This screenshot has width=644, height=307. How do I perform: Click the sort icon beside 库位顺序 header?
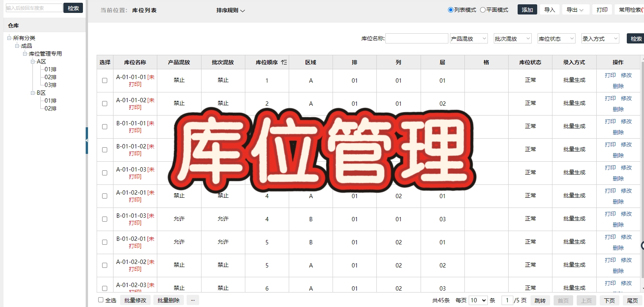coord(284,62)
